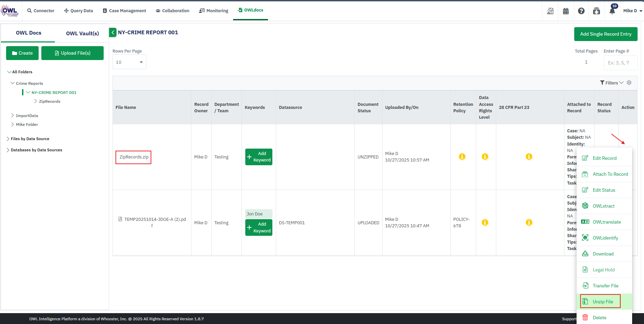Click the help question mark icon
This screenshot has height=324, width=644.
coord(581,11)
